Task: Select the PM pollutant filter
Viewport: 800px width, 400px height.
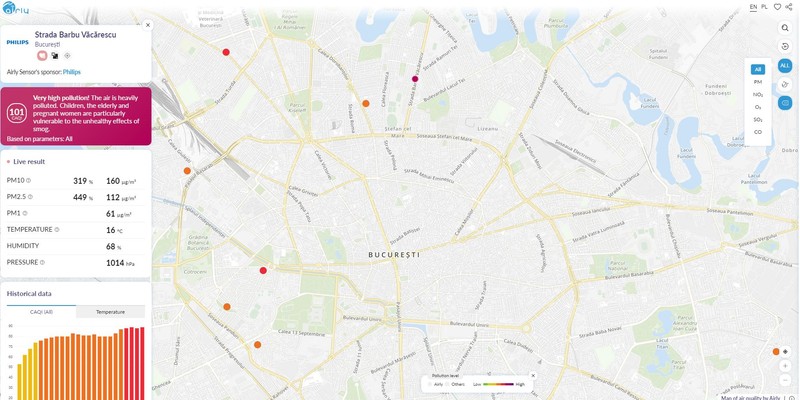Action: (758, 82)
